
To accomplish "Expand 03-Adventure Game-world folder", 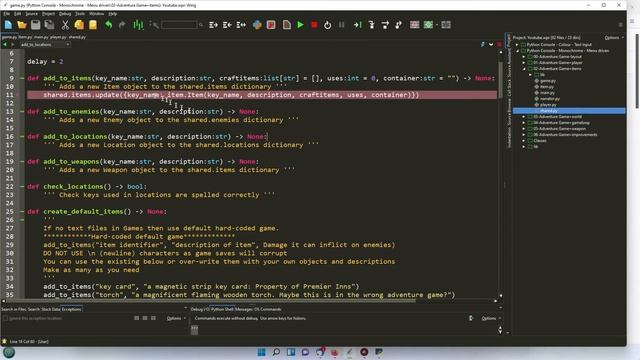I will 524,117.
